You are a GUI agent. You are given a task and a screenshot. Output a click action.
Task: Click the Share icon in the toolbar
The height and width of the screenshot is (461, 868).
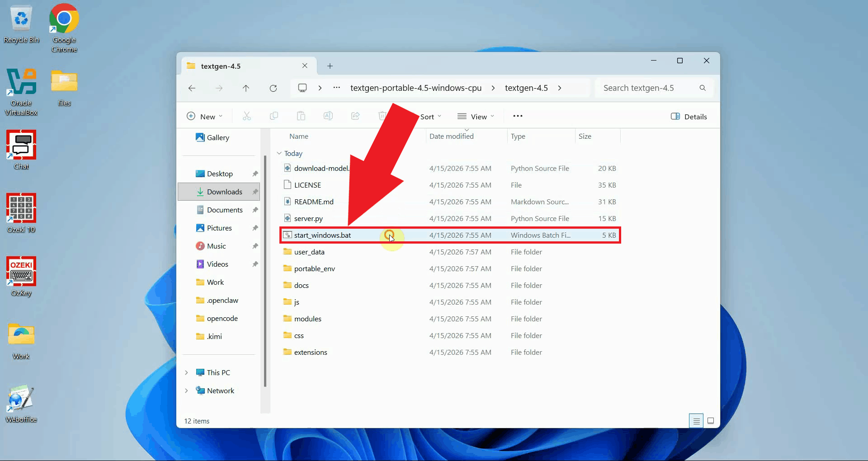355,116
